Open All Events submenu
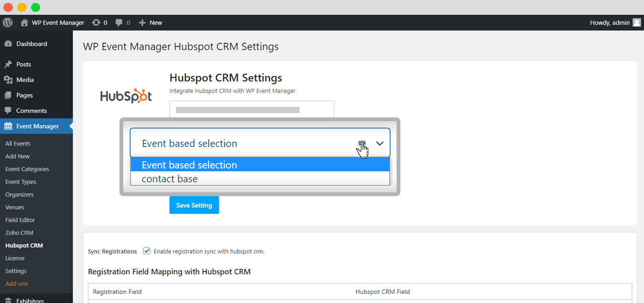This screenshot has height=303, width=644. [18, 144]
